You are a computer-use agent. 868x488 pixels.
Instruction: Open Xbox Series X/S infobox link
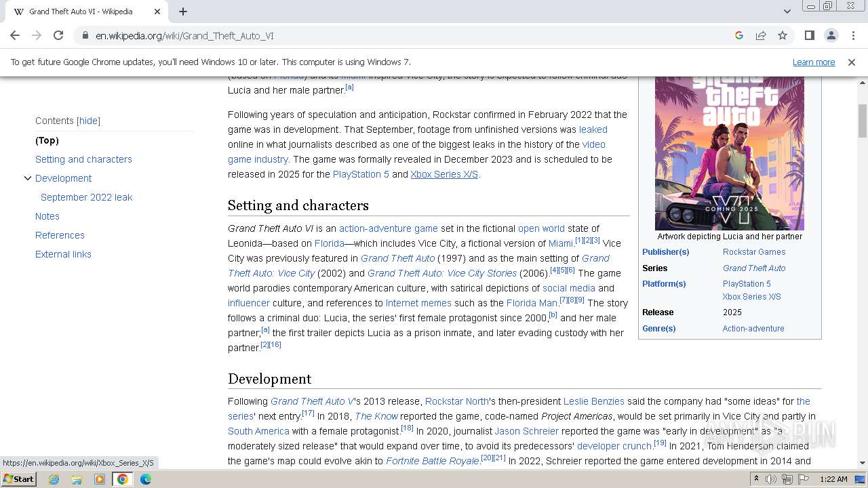751,297
